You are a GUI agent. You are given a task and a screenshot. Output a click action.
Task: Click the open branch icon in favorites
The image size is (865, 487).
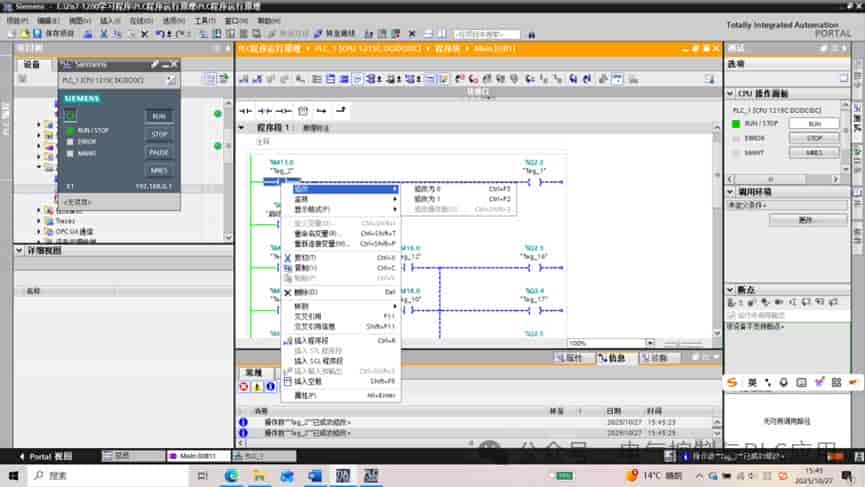point(322,111)
